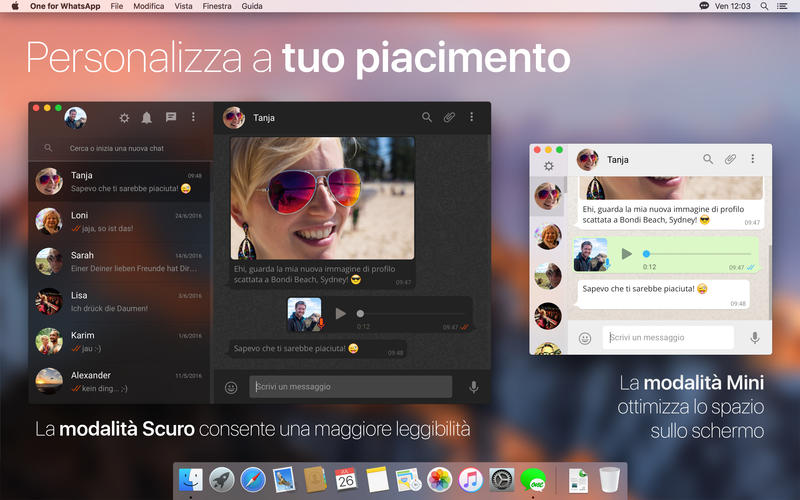The image size is (800, 500).
Task: Open the mini window's three-dot menu
Action: point(753,159)
